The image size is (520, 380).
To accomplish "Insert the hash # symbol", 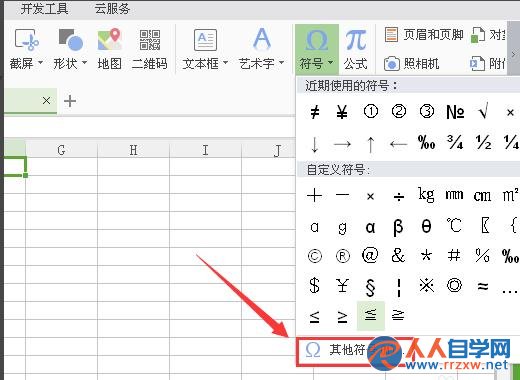I will pyautogui.click(x=454, y=255).
